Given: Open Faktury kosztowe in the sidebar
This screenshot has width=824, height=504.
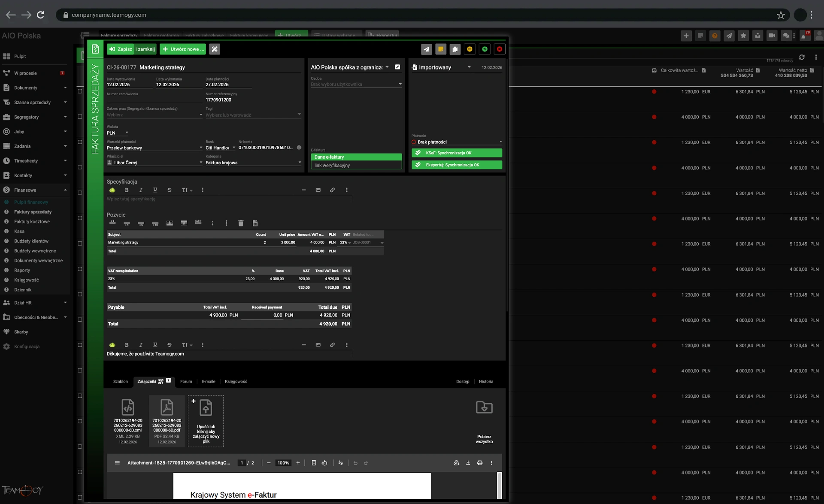Looking at the screenshot, I should click(x=32, y=222).
